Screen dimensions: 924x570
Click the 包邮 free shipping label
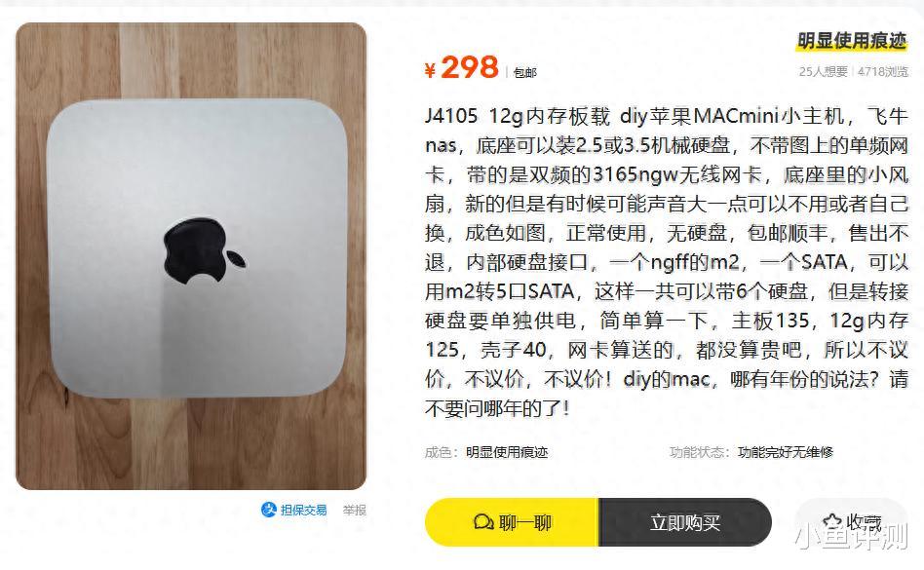click(x=524, y=72)
